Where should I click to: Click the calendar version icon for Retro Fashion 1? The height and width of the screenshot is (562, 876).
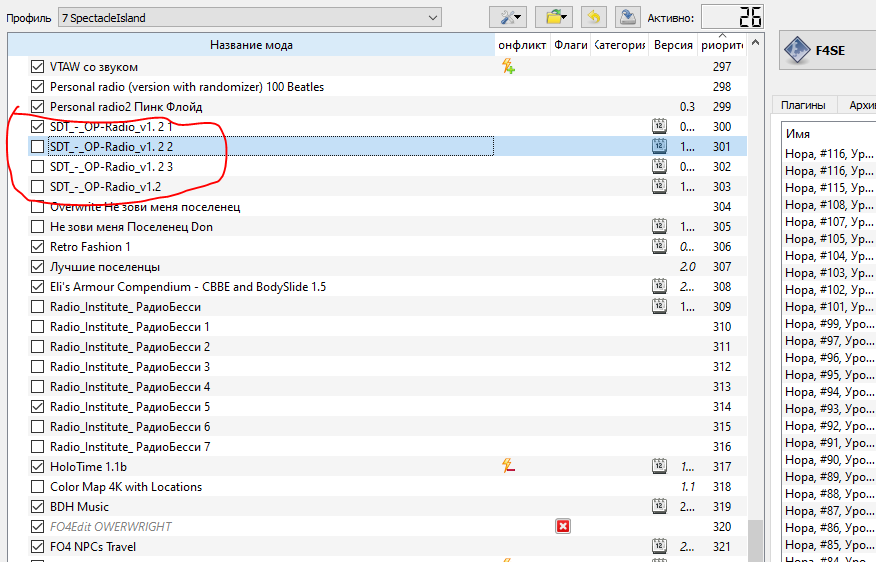pos(659,247)
